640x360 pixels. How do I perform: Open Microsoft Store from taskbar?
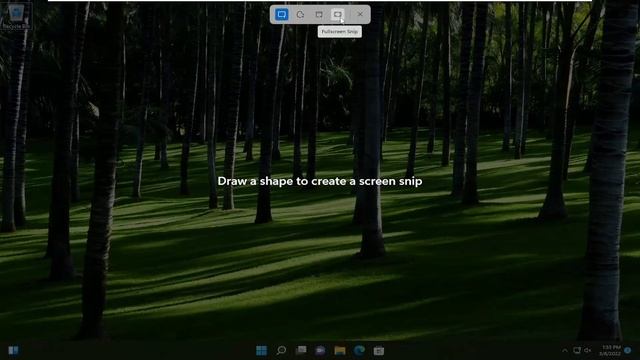click(379, 350)
